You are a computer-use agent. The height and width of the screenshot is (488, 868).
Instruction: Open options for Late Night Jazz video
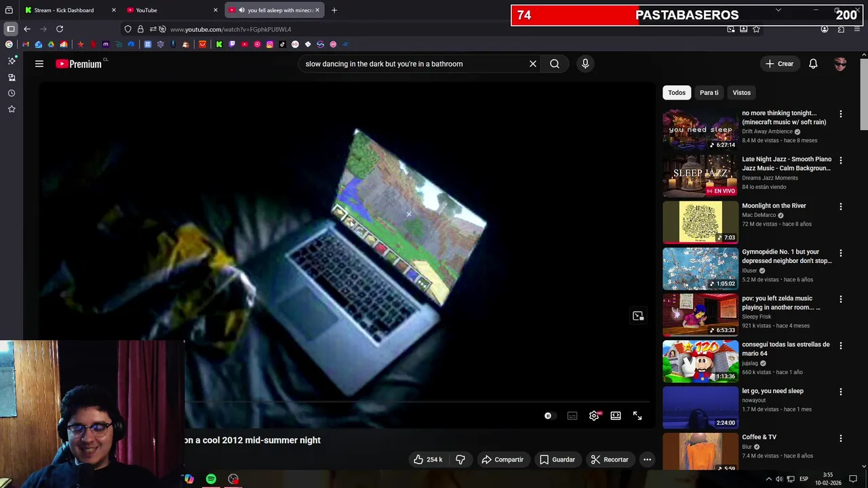(x=841, y=161)
